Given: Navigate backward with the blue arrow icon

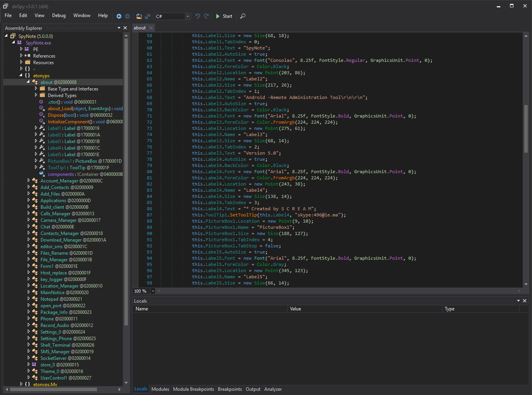Looking at the screenshot, I should click(119, 16).
